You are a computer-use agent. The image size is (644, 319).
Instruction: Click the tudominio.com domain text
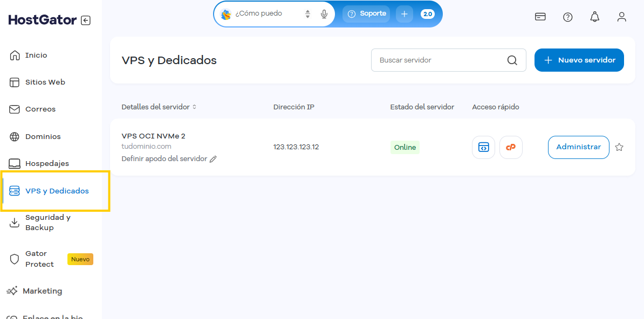pos(147,146)
